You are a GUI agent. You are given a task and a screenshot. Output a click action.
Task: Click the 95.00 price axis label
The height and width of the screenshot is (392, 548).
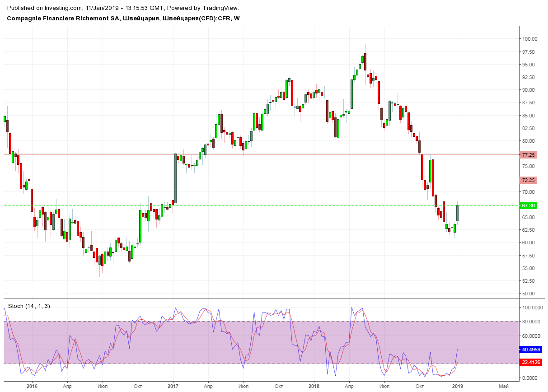pos(529,65)
